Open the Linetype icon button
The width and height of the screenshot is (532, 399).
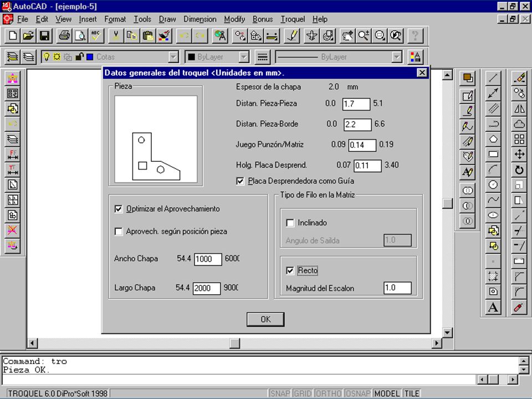[262, 57]
